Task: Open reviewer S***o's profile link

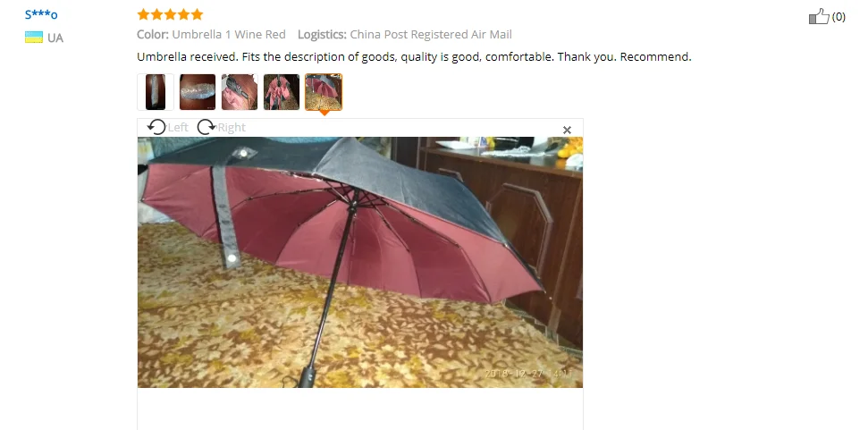Action: 41,14
